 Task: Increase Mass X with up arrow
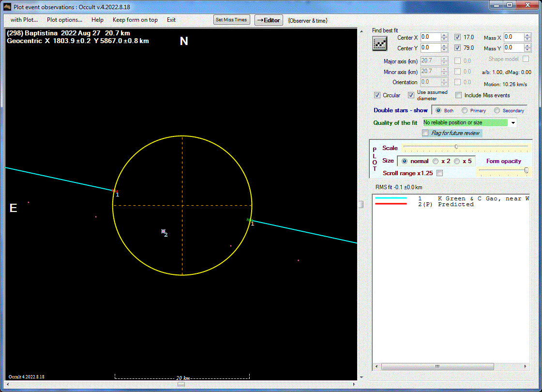527,35
